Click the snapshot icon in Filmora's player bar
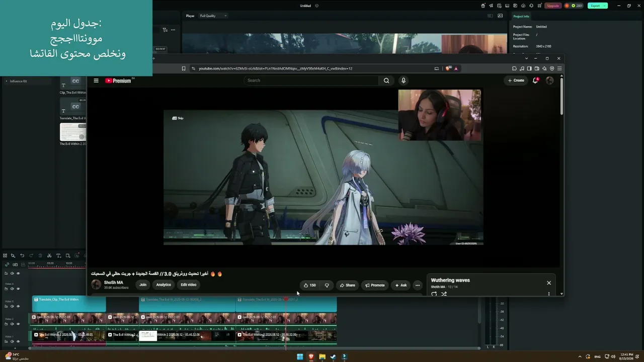644x362 pixels. tap(500, 16)
